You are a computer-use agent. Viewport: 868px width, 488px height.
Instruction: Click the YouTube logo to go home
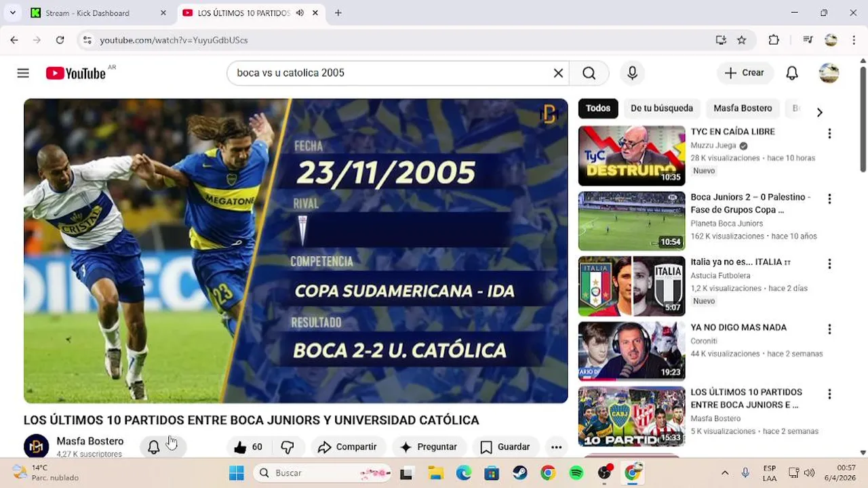pyautogui.click(x=76, y=73)
